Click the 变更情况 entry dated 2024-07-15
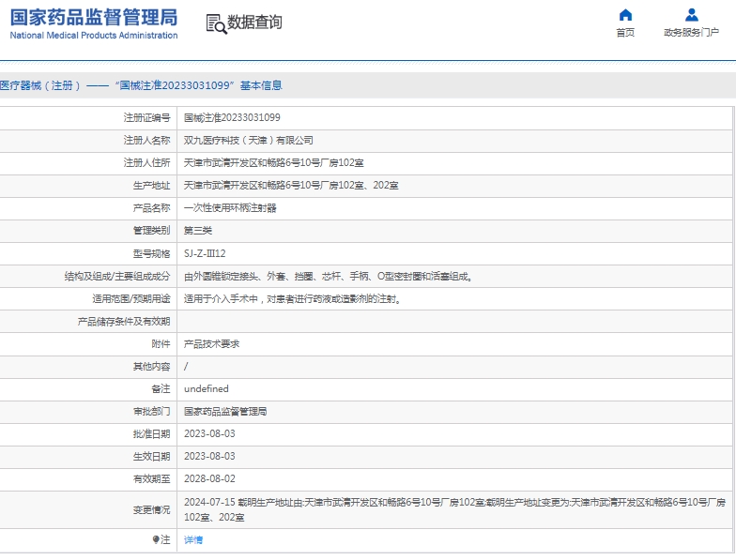736x560 pixels. pyautogui.click(x=454, y=510)
